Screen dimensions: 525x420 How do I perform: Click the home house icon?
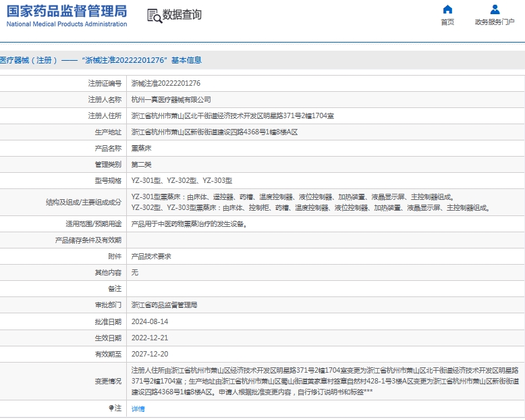point(447,9)
